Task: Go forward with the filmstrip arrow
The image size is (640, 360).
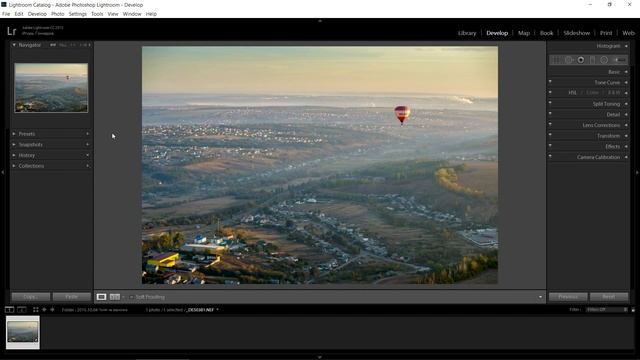Action: tap(52, 310)
